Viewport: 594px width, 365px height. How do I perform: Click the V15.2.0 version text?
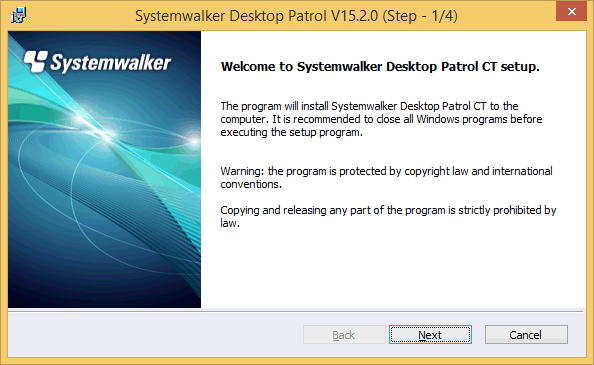tap(354, 16)
